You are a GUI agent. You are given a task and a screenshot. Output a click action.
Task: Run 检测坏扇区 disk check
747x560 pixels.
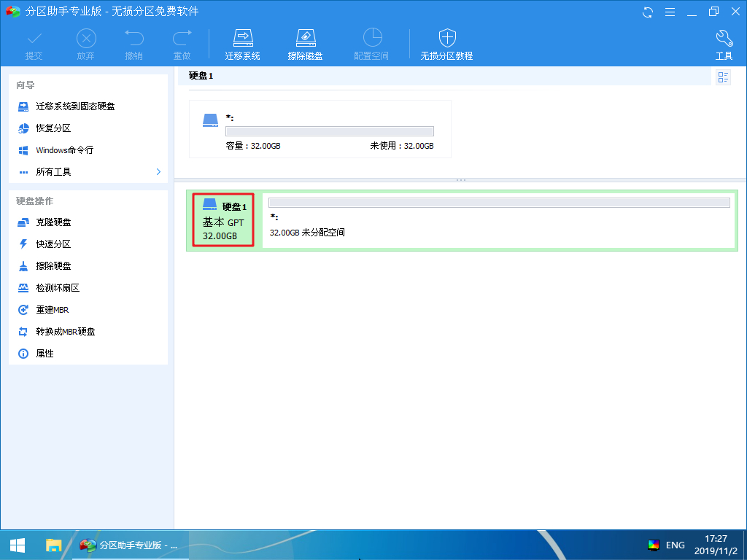pos(58,288)
